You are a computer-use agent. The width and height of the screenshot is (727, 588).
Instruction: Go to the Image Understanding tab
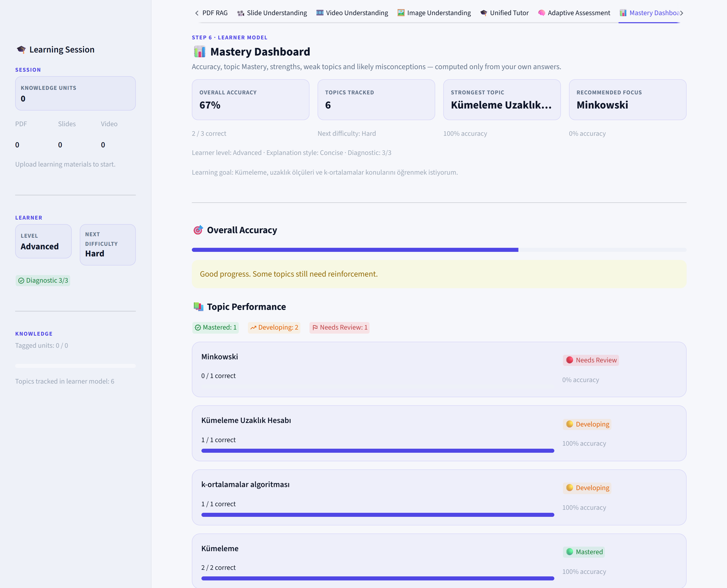pyautogui.click(x=434, y=13)
